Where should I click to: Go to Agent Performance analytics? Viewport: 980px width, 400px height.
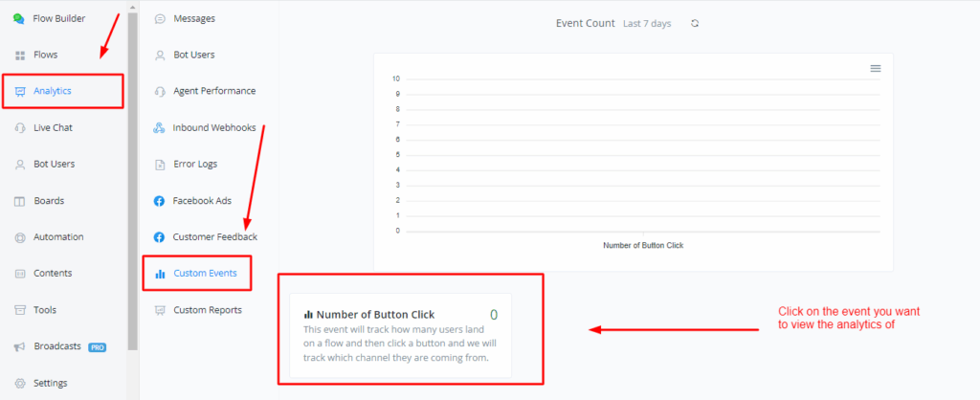214,91
